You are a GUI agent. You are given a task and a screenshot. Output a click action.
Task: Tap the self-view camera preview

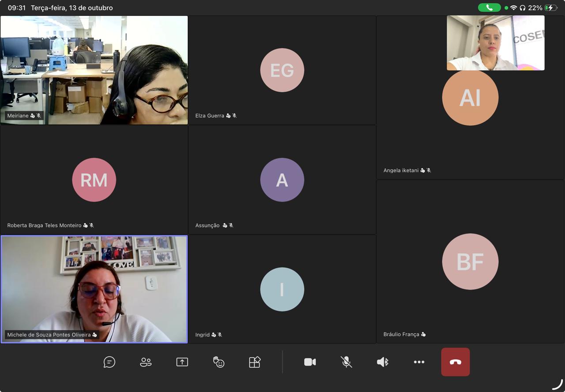point(496,43)
